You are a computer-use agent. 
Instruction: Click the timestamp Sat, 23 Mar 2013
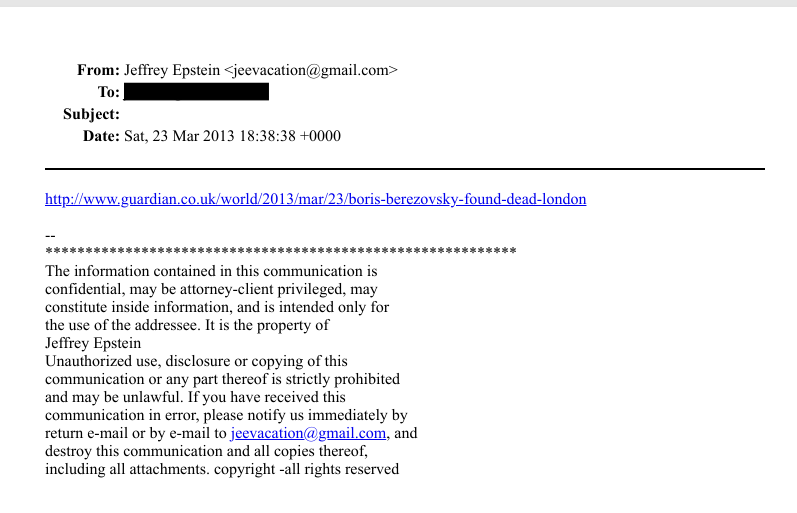232,136
